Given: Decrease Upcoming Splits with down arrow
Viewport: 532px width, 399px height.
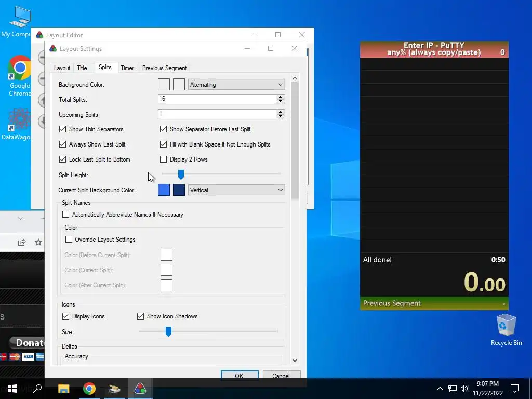Looking at the screenshot, I should point(280,116).
